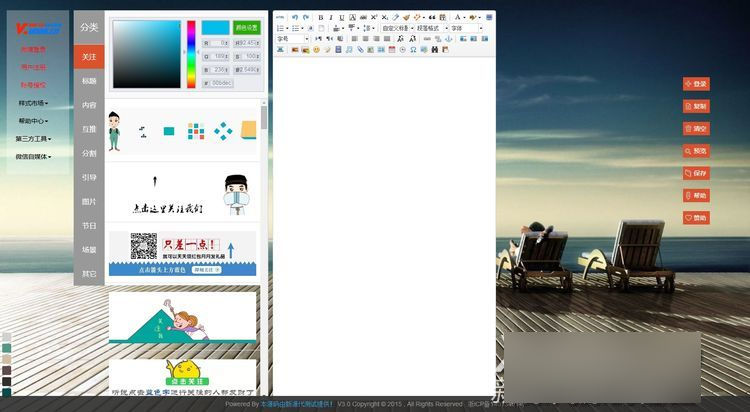The image size is (750, 412).
Task: Select the 引导 category tab
Action: [89, 177]
